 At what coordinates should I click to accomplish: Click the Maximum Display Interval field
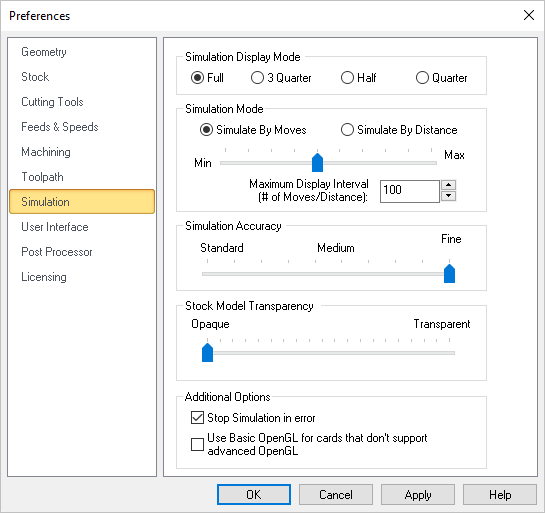point(410,191)
